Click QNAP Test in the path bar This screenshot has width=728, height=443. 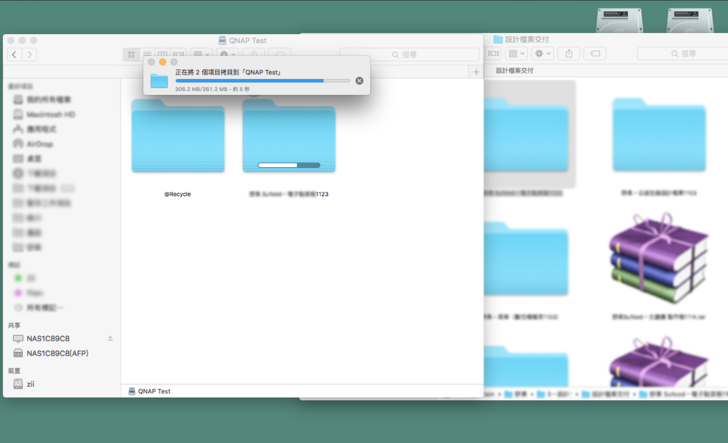(x=150, y=391)
